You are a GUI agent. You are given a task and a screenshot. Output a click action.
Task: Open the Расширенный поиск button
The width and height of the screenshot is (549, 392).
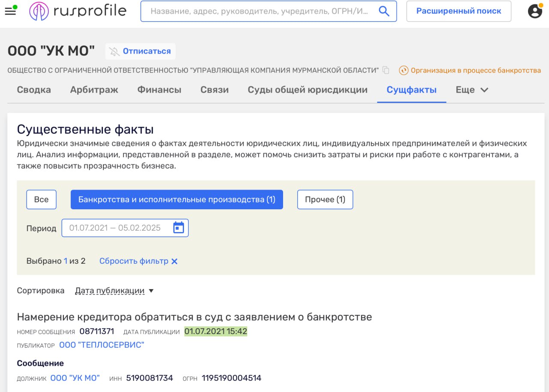point(459,11)
